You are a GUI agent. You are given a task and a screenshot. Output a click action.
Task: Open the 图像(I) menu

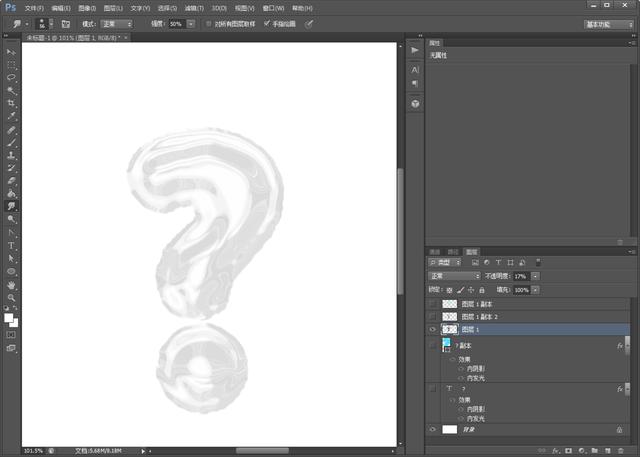(87, 8)
